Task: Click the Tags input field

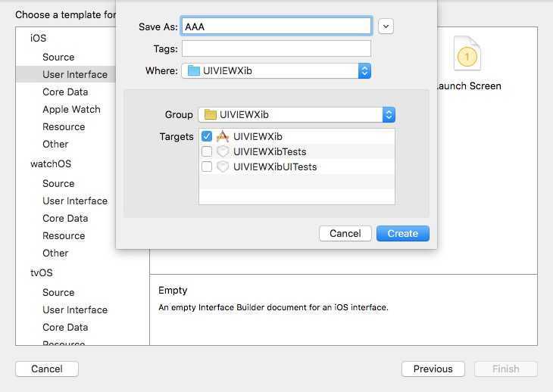Action: tap(276, 48)
